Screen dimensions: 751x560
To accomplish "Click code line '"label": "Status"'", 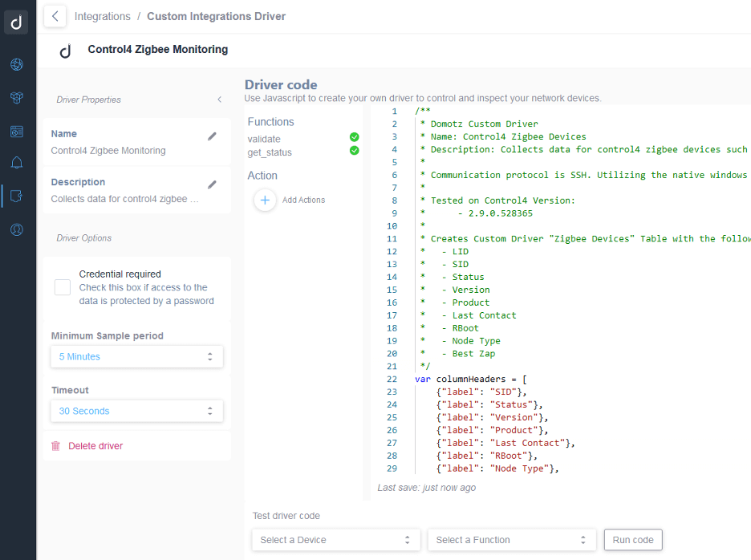I will 489,405.
